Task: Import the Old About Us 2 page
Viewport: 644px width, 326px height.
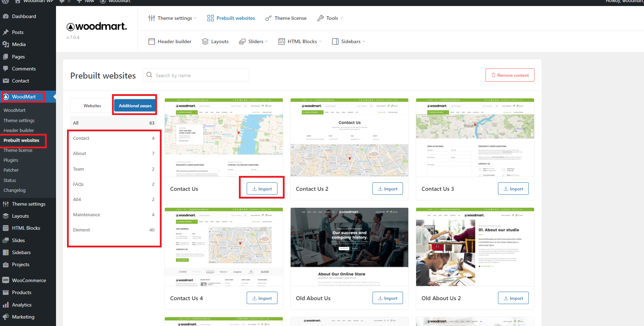Action: (x=513, y=298)
